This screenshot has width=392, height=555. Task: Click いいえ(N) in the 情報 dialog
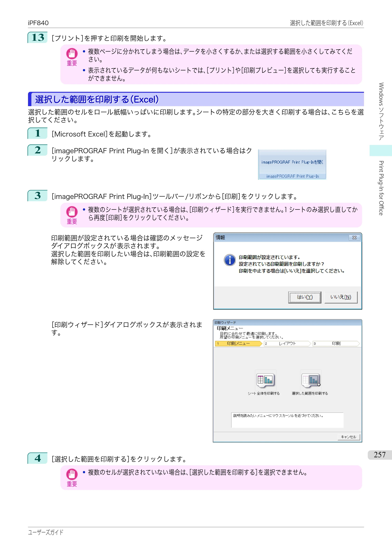pyautogui.click(x=341, y=297)
